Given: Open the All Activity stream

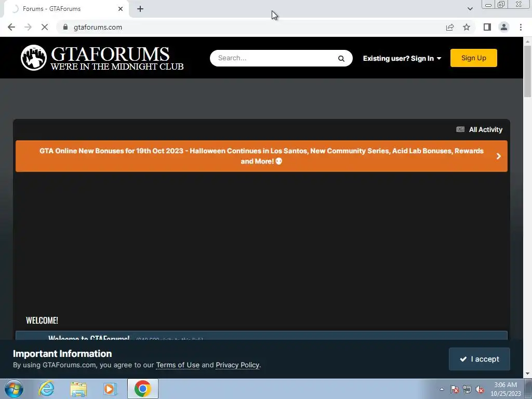Looking at the screenshot, I should tap(480, 129).
